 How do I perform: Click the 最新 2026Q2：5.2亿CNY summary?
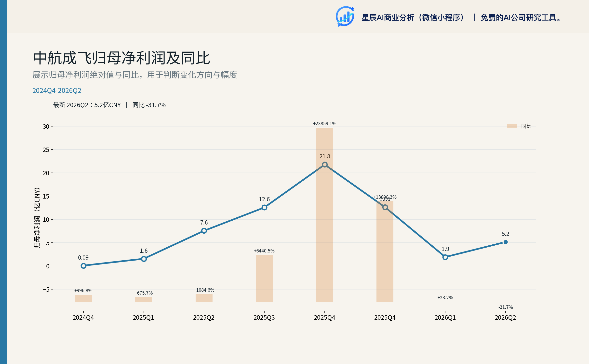click(x=87, y=105)
